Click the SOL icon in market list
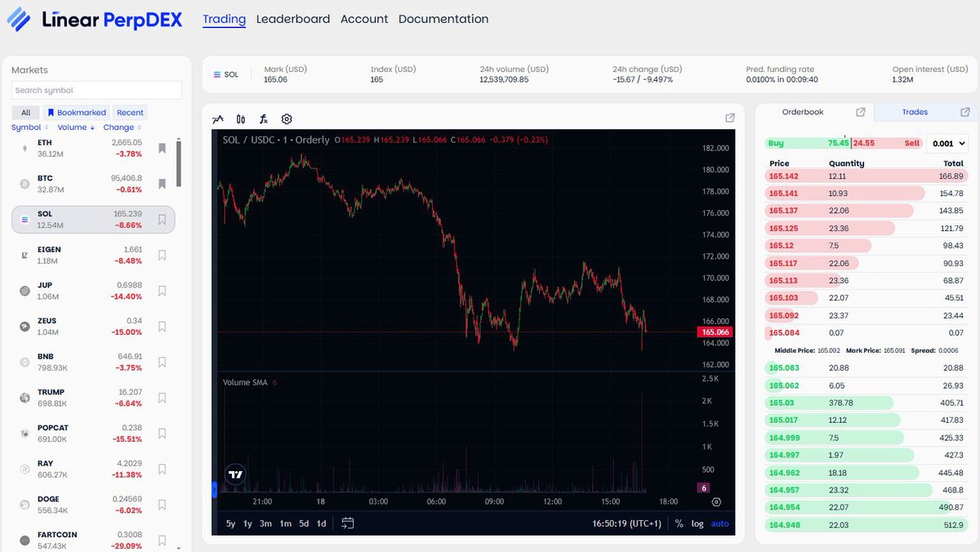Image resolution: width=980 pixels, height=552 pixels. tap(24, 220)
